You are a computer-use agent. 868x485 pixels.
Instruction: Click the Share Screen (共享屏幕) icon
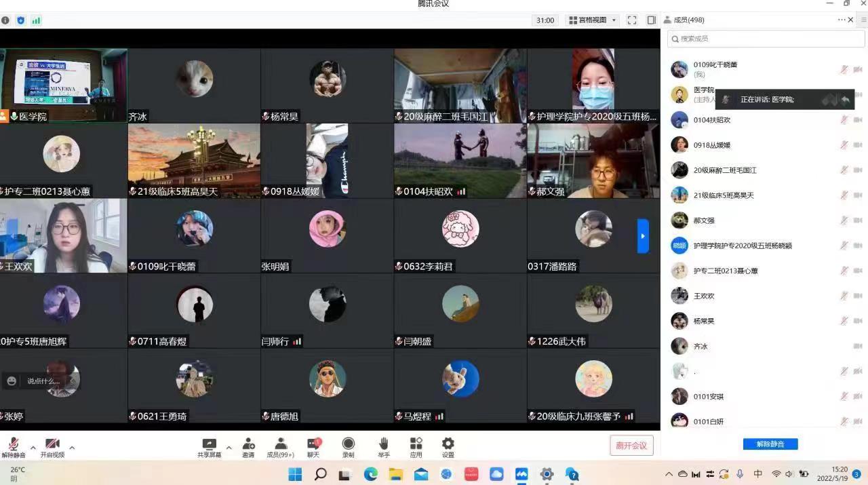(210, 446)
